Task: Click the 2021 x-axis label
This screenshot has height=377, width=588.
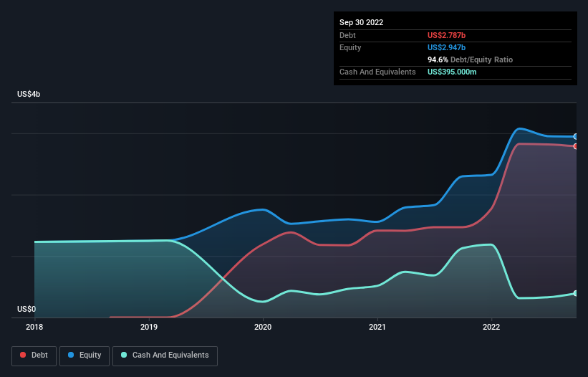Action: click(377, 327)
